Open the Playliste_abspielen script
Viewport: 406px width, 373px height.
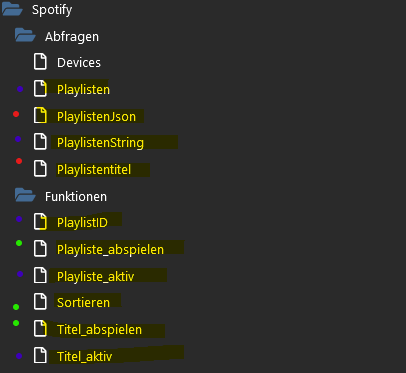[110, 250]
